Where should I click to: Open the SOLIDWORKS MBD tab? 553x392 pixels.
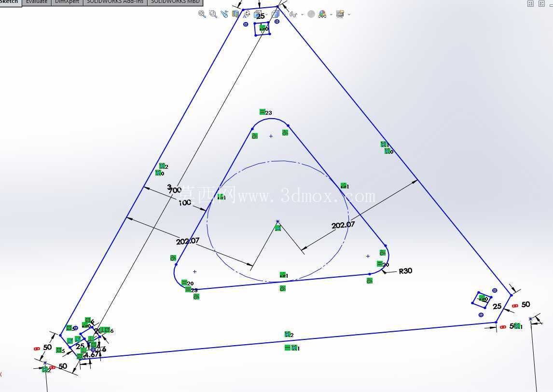pos(175,2)
